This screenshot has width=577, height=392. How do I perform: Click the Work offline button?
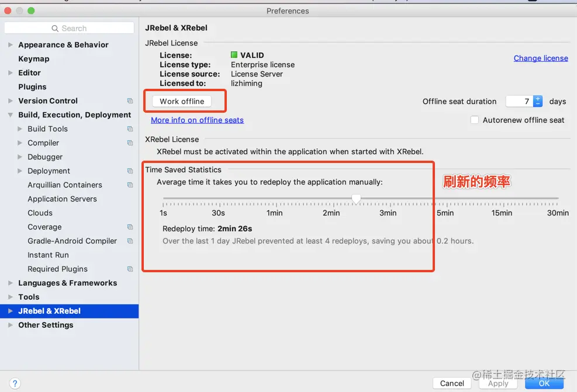tap(182, 101)
